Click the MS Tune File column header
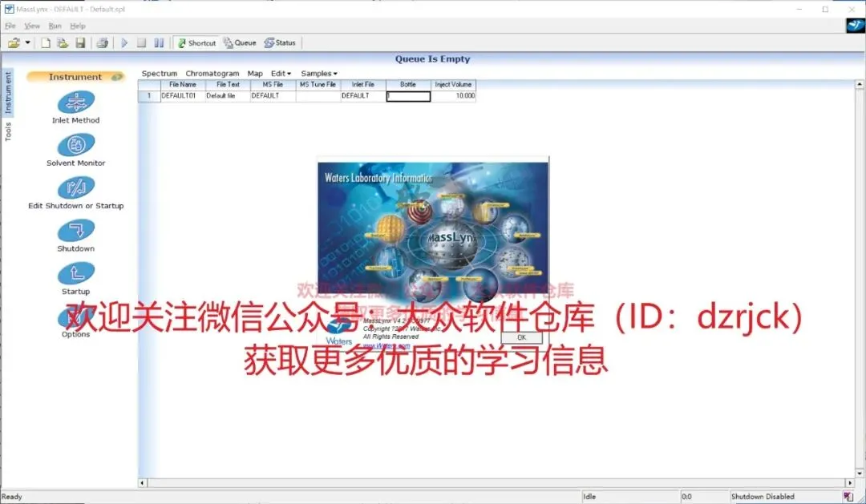This screenshot has width=866, height=504. pos(318,84)
